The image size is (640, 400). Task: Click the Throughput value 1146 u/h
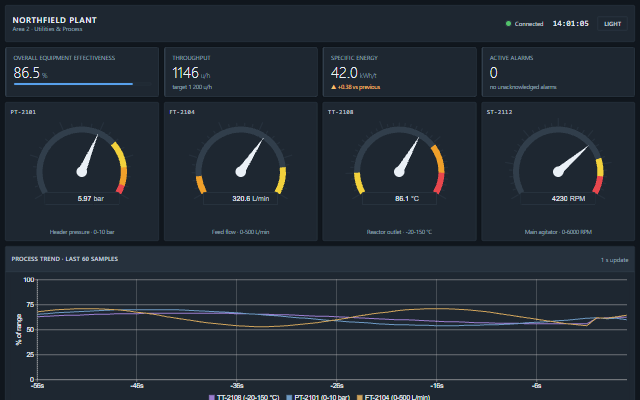coord(191,73)
